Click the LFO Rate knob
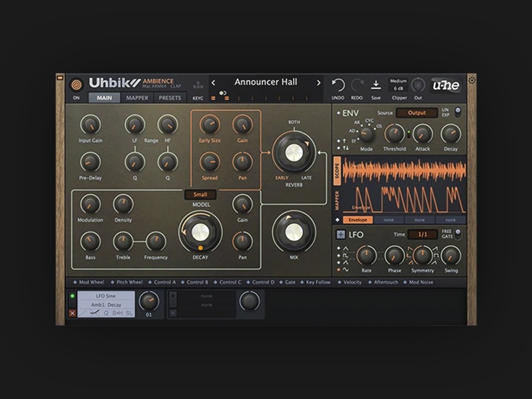Screen dimensions: 532x399 [366, 255]
